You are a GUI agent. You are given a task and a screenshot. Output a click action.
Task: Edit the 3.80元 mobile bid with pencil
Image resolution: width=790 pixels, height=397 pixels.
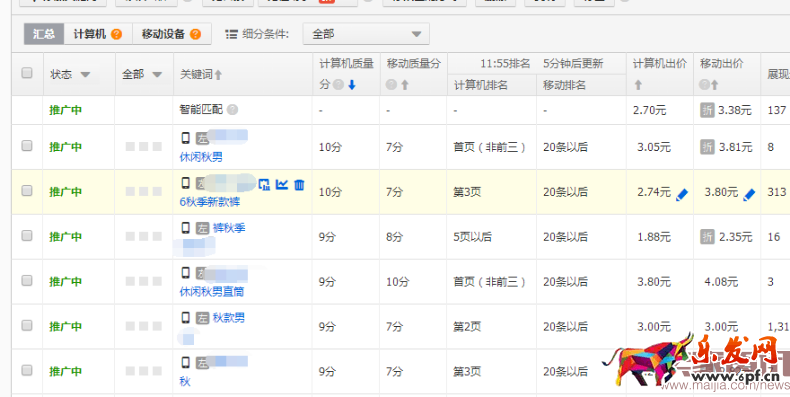749,194
